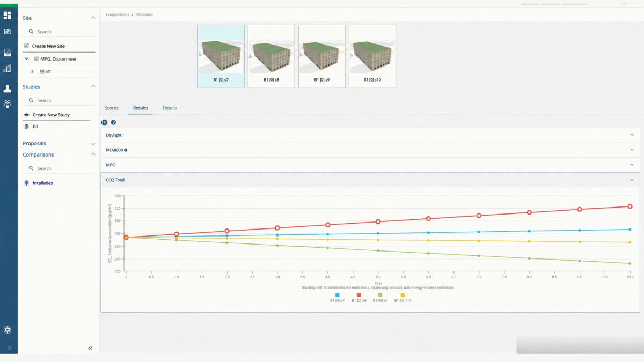This screenshot has width=644, height=362.
Task: Expand the navigation rail with the double arrow
Action: pyautogui.click(x=9, y=348)
